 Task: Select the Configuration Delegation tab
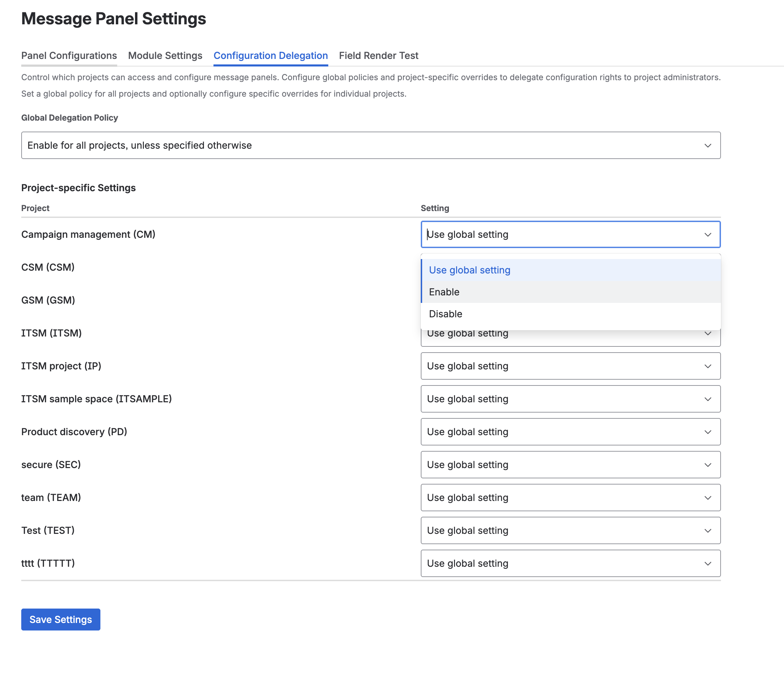pos(271,56)
